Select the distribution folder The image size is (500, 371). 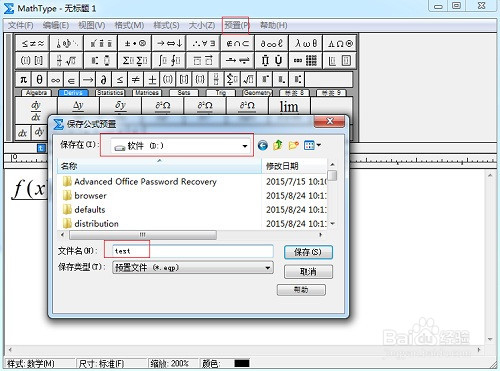coord(91,224)
